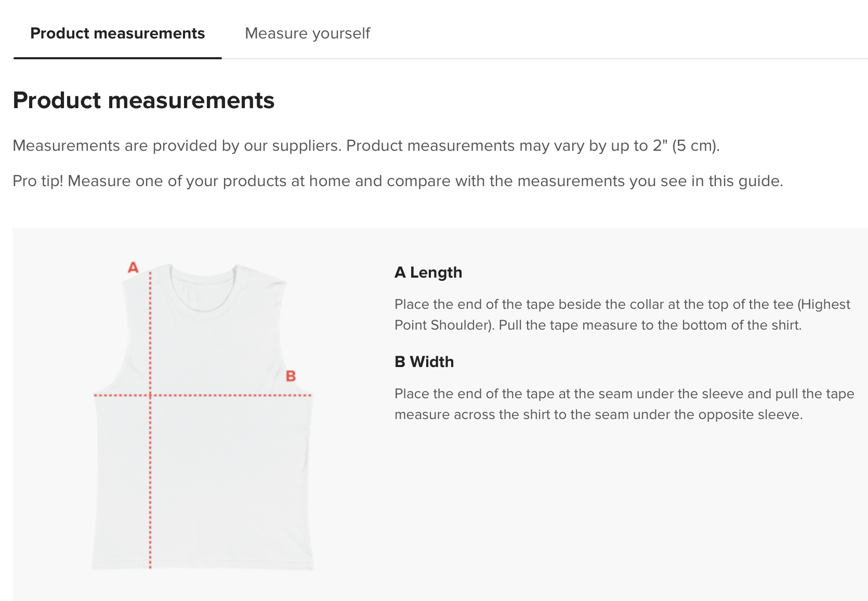
Task: Click the Product measurements page heading
Action: coord(143,100)
